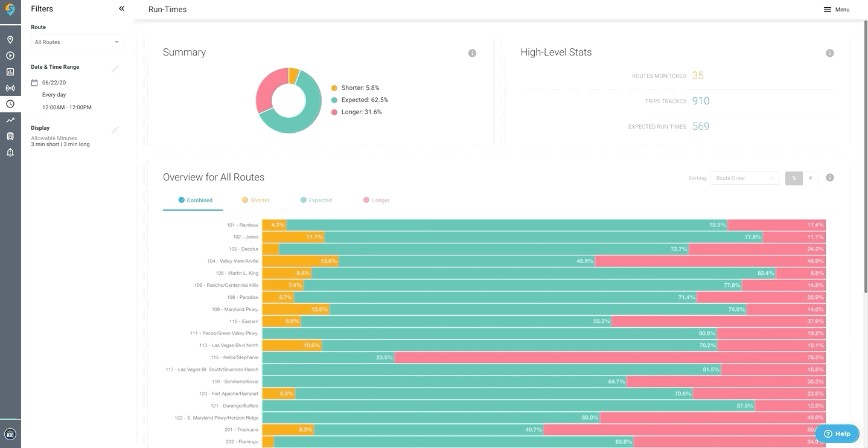Switch overview to number count view
The width and height of the screenshot is (868, 448).
[x=810, y=178]
